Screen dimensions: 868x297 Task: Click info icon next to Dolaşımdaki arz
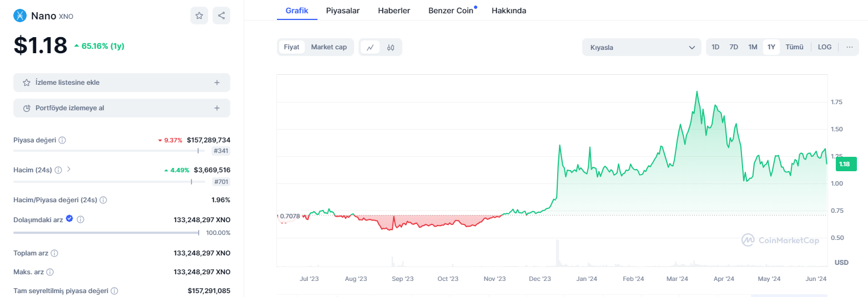point(80,219)
